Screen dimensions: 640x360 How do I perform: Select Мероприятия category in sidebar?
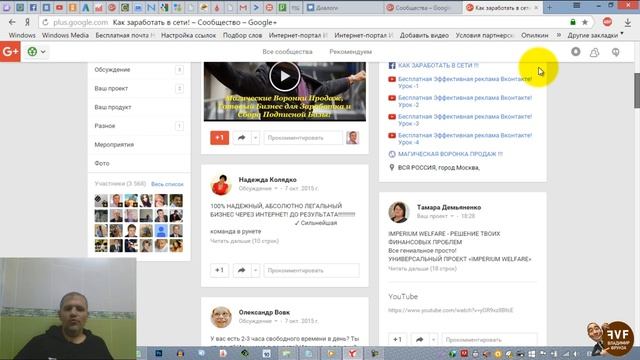click(139, 144)
